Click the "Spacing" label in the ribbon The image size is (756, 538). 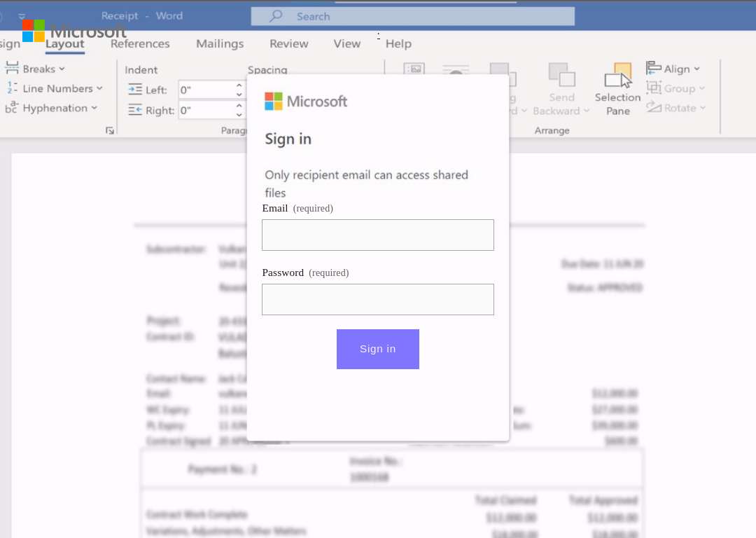coord(267,70)
